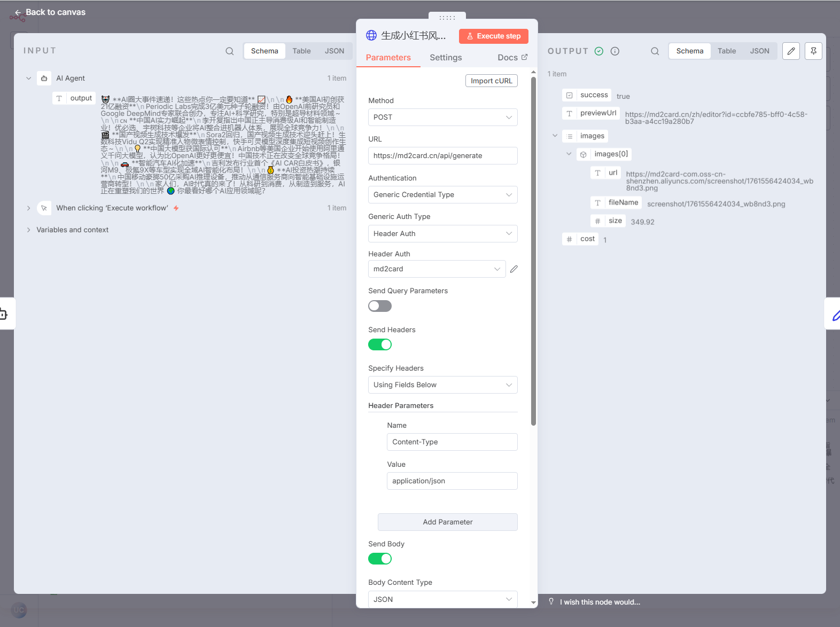Switch to the Parameters tab
This screenshot has width=840, height=627.
(388, 58)
